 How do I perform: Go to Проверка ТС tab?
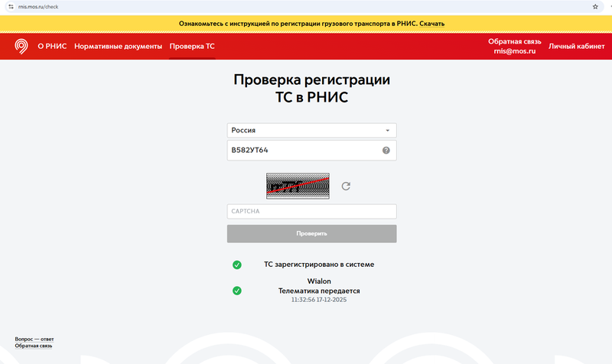tap(192, 46)
